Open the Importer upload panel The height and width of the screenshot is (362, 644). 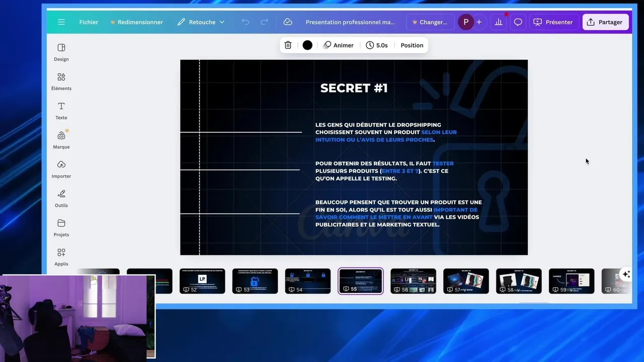tap(61, 169)
